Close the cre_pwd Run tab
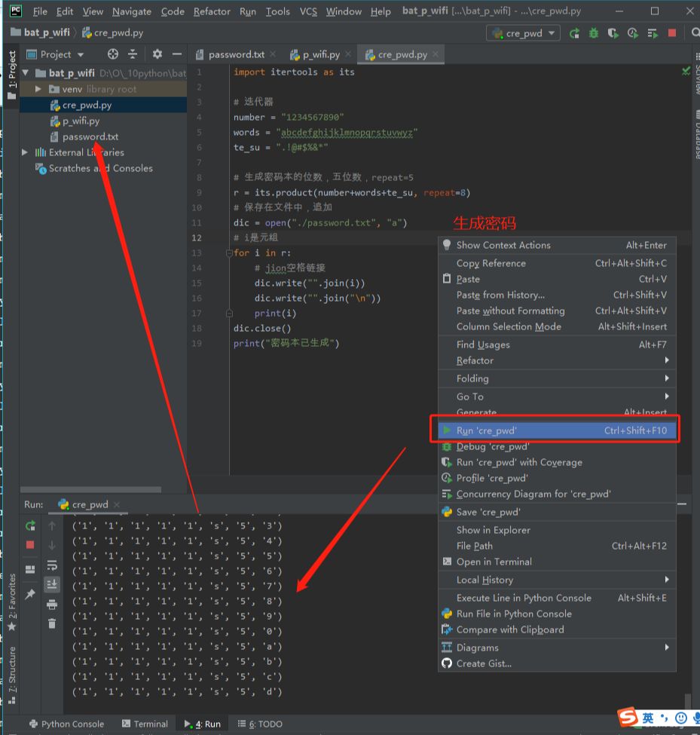 tap(117, 504)
